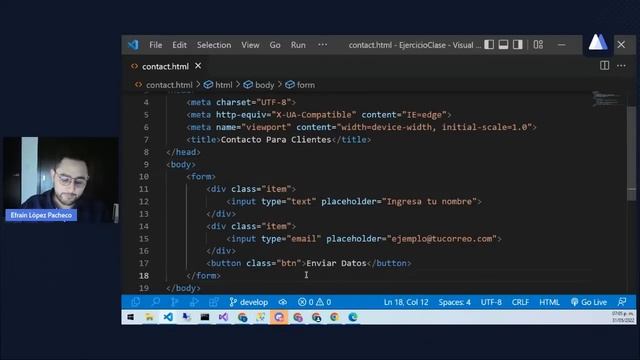
Task: Open the editor More Actions ellipsis
Action: point(621,65)
